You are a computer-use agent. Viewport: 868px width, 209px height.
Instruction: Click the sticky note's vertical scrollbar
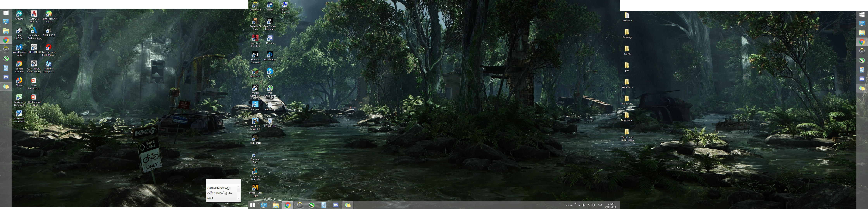[x=239, y=193]
